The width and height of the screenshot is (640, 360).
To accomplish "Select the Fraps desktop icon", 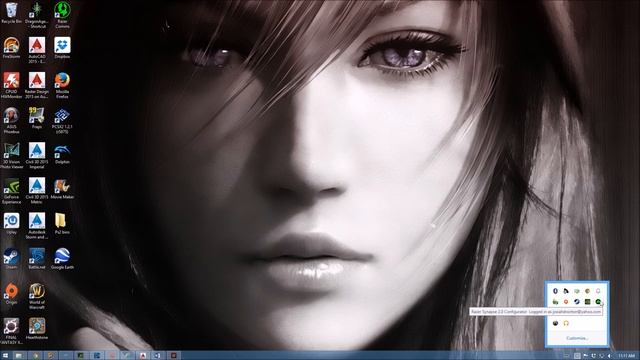I will click(37, 118).
